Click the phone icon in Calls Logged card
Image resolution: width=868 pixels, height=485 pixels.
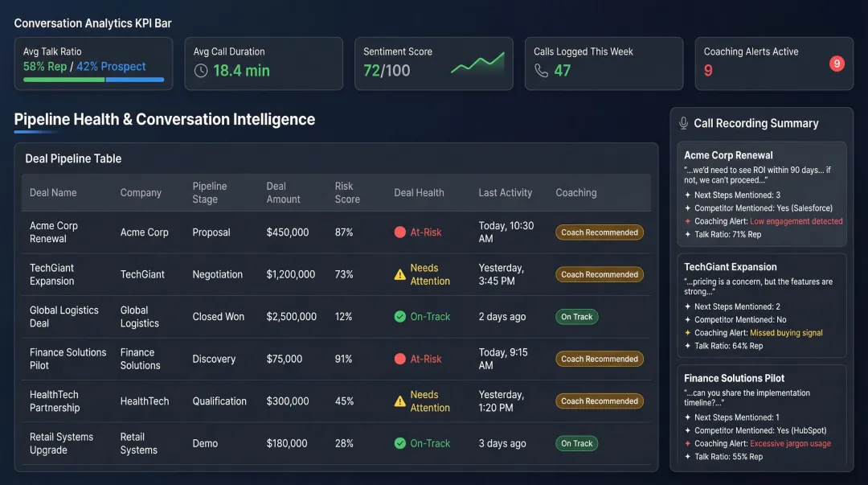[540, 69]
